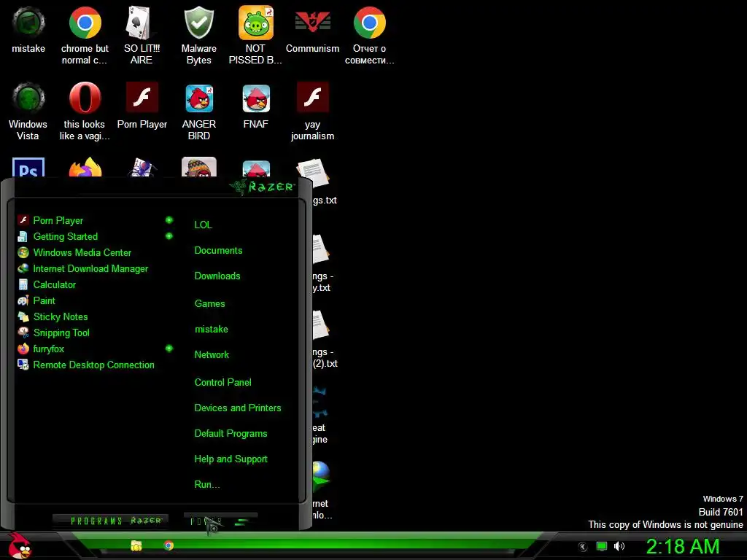Open Sticky Notes from Start menu
The width and height of the screenshot is (747, 560).
pos(61,317)
